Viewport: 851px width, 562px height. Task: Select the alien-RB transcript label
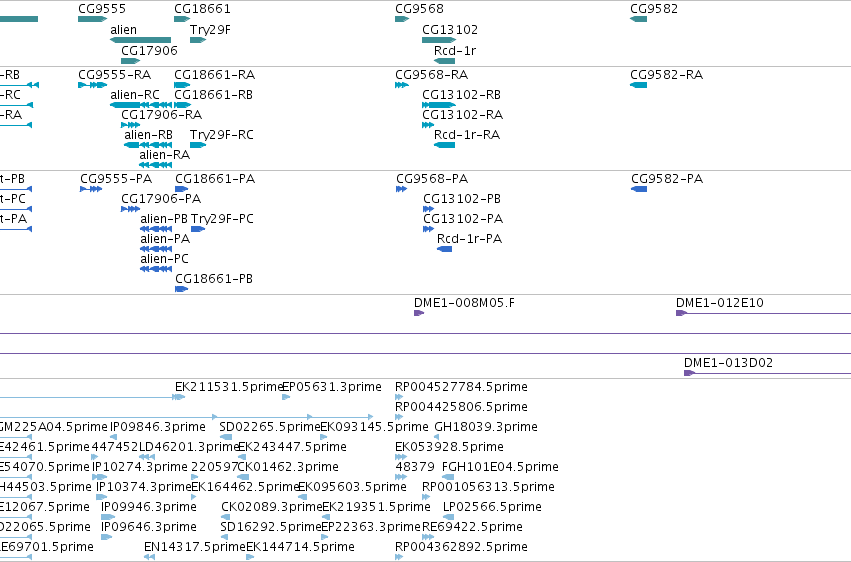(x=148, y=135)
